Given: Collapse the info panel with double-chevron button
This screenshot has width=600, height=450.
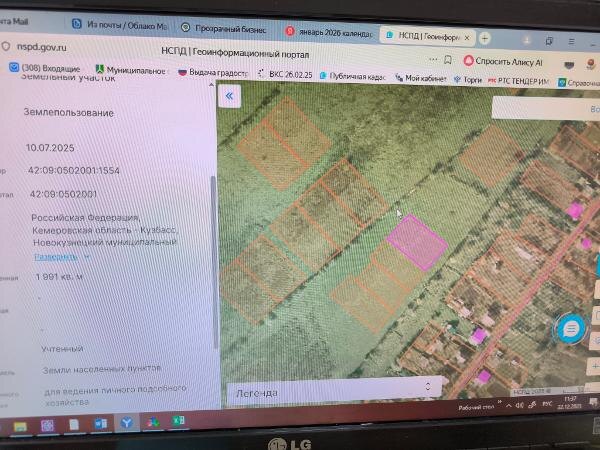Looking at the screenshot, I should pyautogui.click(x=229, y=96).
